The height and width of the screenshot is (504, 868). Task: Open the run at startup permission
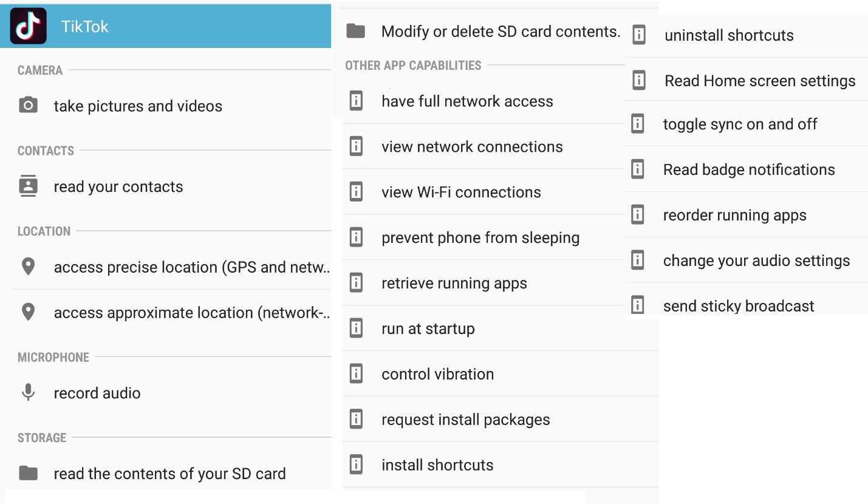[x=501, y=329]
